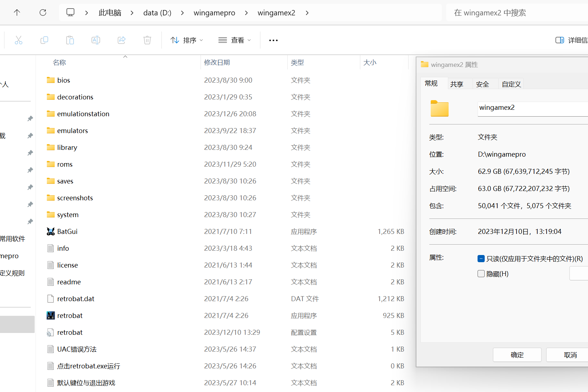This screenshot has height=392, width=588.
Task: Click the Copy icon on the toolbar
Action: point(44,40)
